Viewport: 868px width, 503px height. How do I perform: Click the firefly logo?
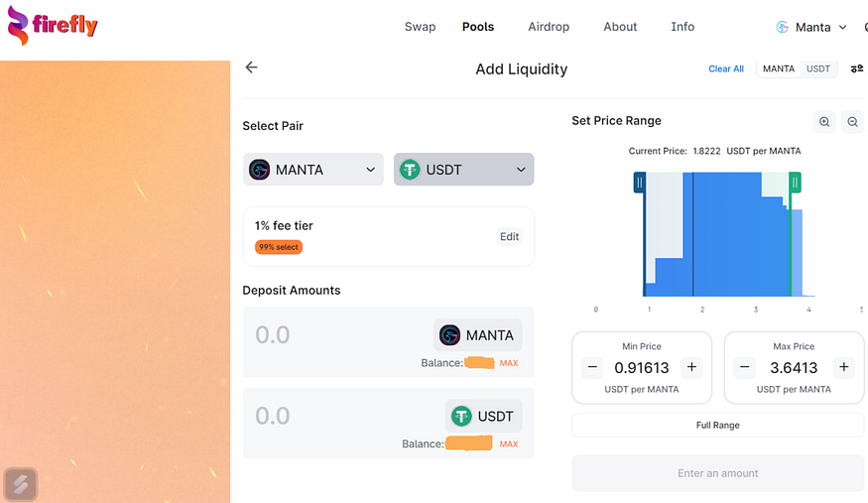coord(53,25)
